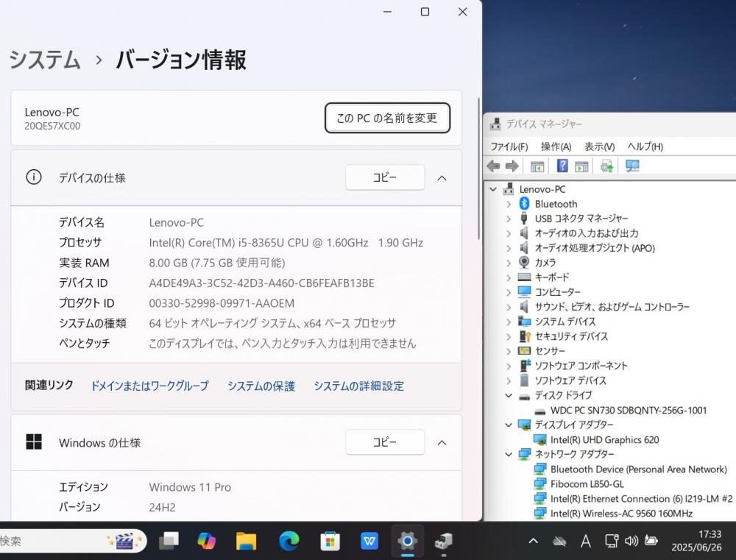The height and width of the screenshot is (560, 736).
Task: Open the clock and date flyout
Action: coord(696,541)
